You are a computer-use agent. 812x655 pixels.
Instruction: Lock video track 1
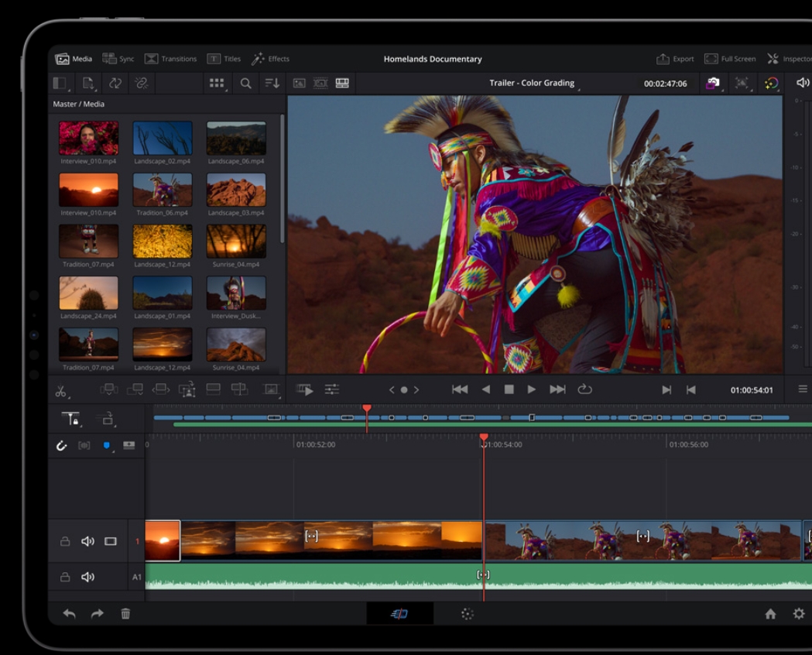click(65, 542)
